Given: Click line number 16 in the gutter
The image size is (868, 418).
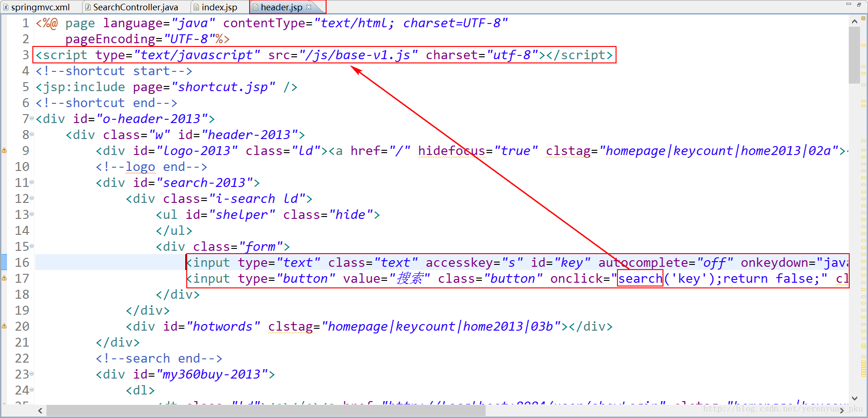Looking at the screenshot, I should coord(22,263).
